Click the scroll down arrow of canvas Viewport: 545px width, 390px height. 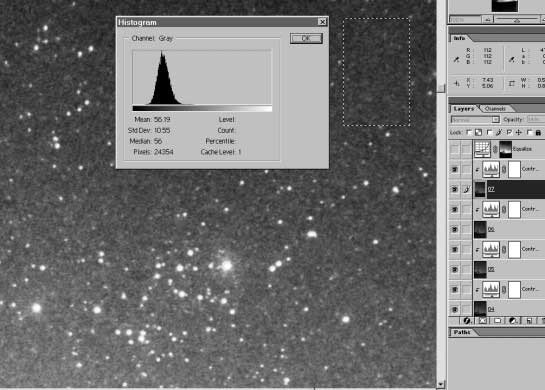coord(441,384)
